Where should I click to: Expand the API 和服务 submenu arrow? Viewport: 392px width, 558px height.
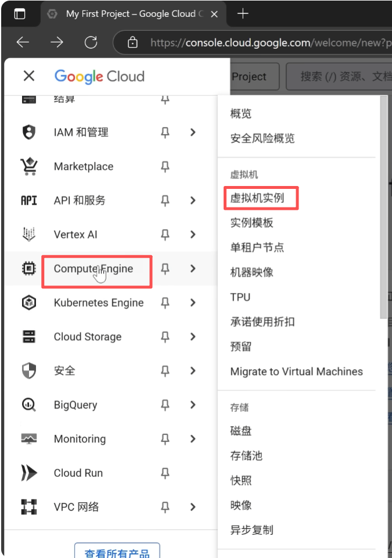pos(193,201)
